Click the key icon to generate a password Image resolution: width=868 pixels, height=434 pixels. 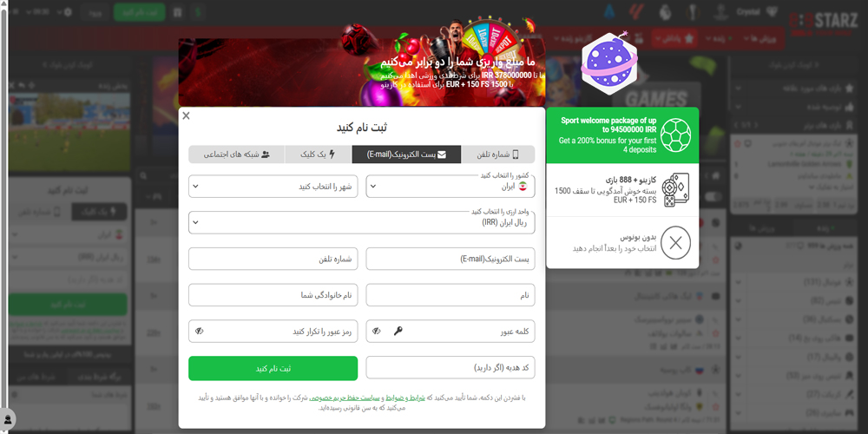pyautogui.click(x=398, y=331)
